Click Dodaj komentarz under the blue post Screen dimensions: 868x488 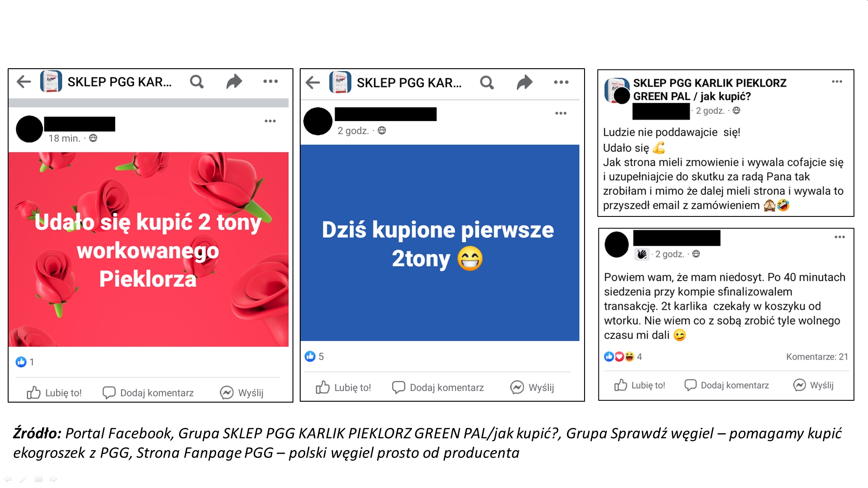(438, 387)
